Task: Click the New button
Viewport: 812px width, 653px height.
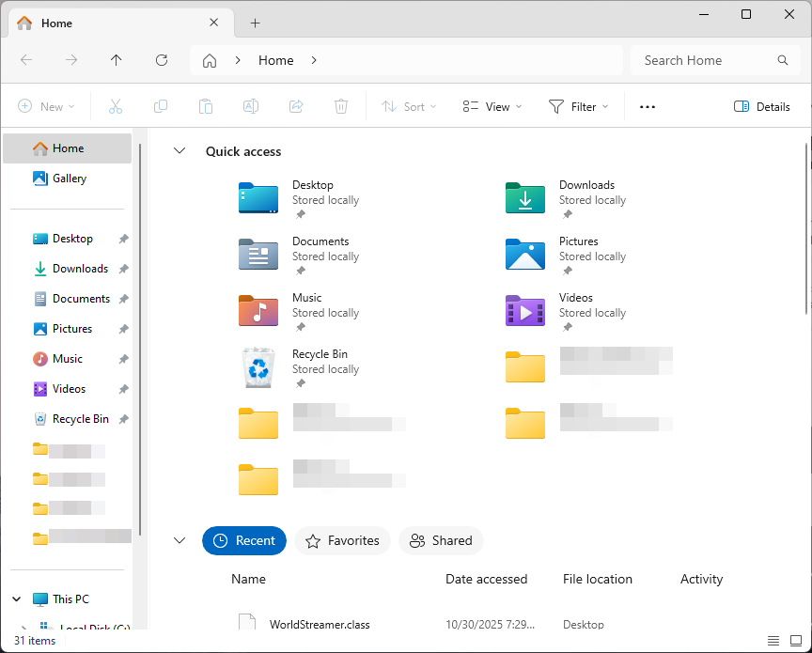Action: click(x=46, y=106)
